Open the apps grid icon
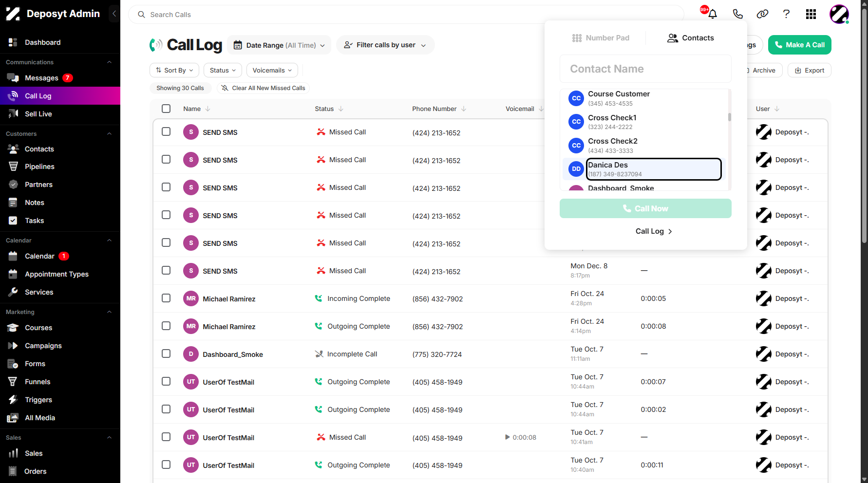This screenshot has width=868, height=483. point(811,14)
